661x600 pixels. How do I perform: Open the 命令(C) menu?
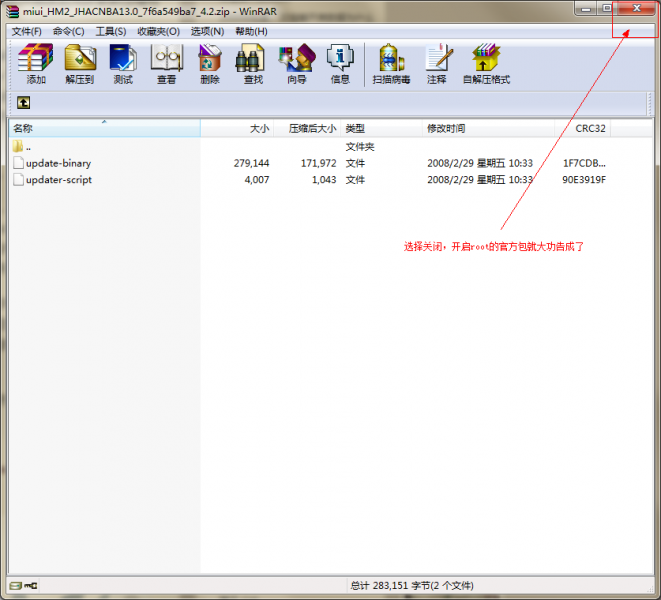pyautogui.click(x=68, y=32)
